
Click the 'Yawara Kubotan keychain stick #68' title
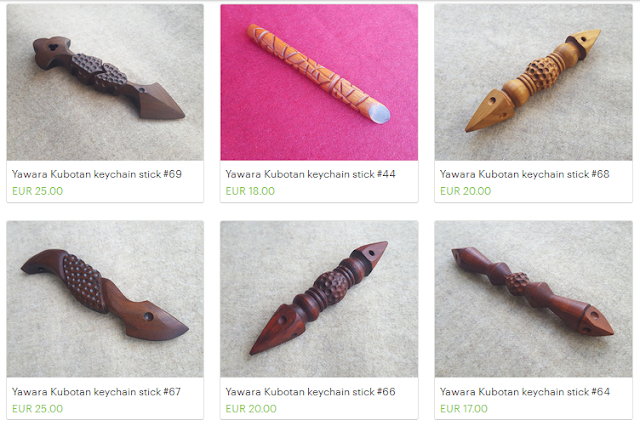point(524,174)
